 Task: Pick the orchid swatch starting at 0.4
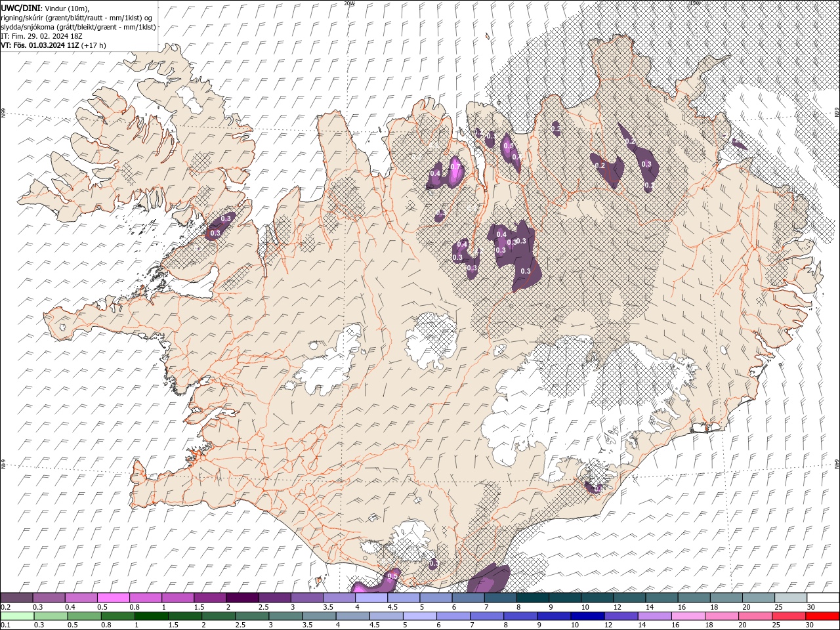coord(81,598)
